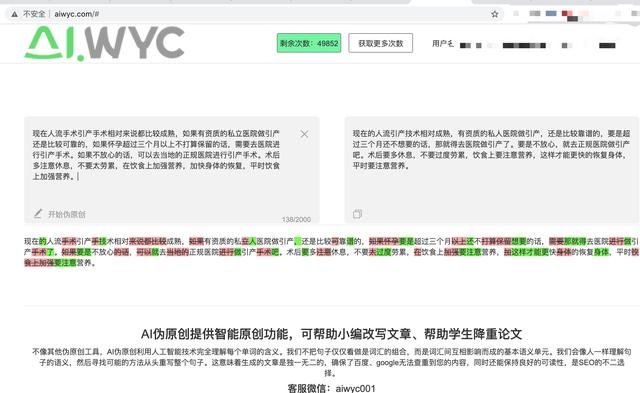This screenshot has height=393, width=640.
Task: Click the 获取更多次数 button
Action: 380,43
